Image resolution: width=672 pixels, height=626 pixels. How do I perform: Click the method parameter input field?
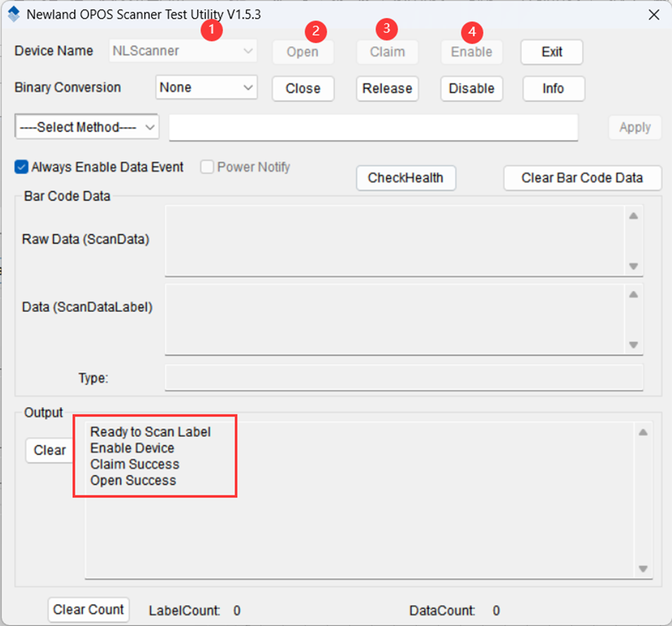tap(374, 127)
